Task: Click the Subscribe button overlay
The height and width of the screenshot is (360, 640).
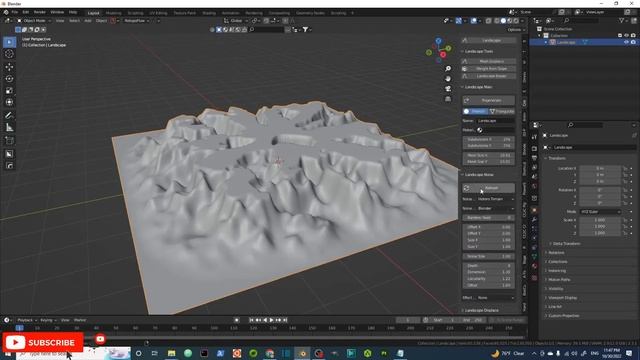Action: [x=43, y=342]
